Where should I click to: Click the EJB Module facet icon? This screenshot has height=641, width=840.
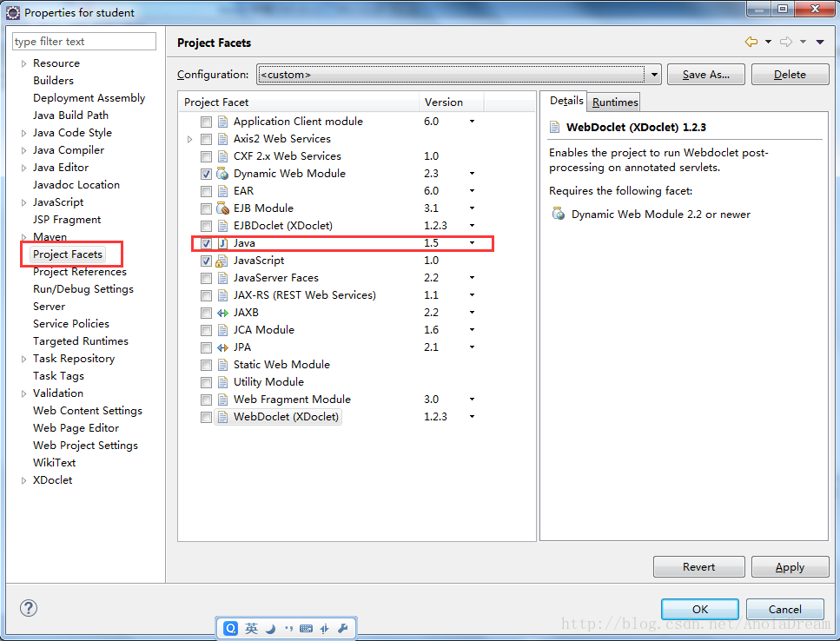(x=222, y=208)
